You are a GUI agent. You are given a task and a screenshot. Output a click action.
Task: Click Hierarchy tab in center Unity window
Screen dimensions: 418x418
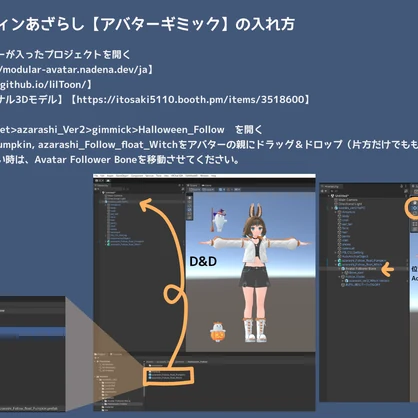[x=102, y=185]
